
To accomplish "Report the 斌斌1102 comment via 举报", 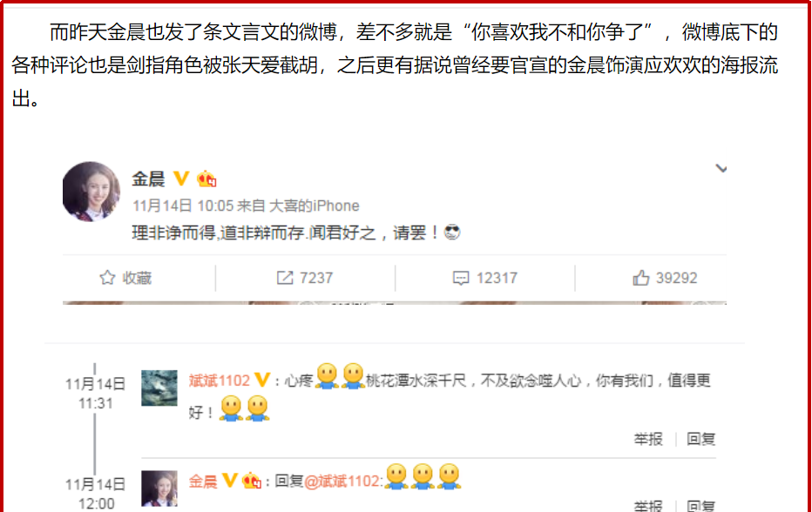I will (x=648, y=439).
